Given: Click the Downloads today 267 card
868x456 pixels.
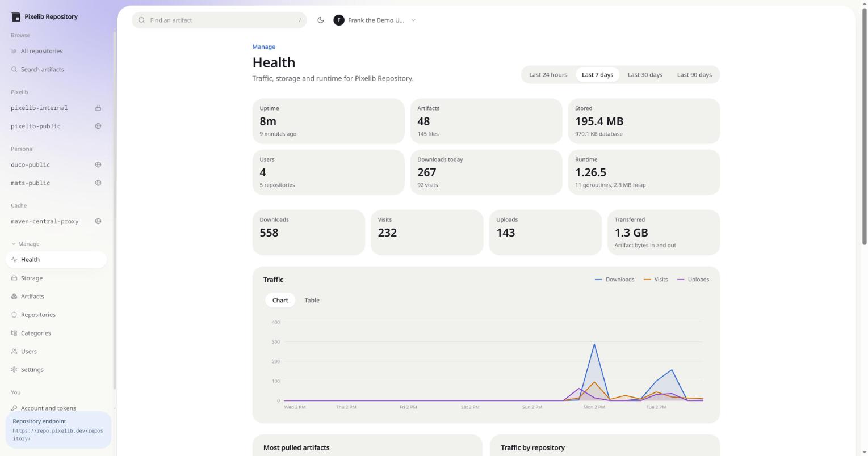Looking at the screenshot, I should coord(486,172).
